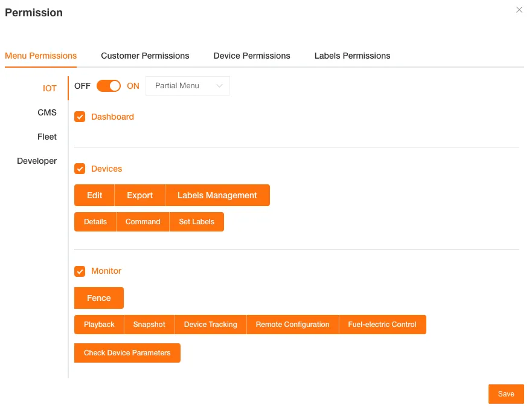The width and height of the screenshot is (532, 414).
Task: Enable the Labels Management permission
Action: [x=217, y=195]
